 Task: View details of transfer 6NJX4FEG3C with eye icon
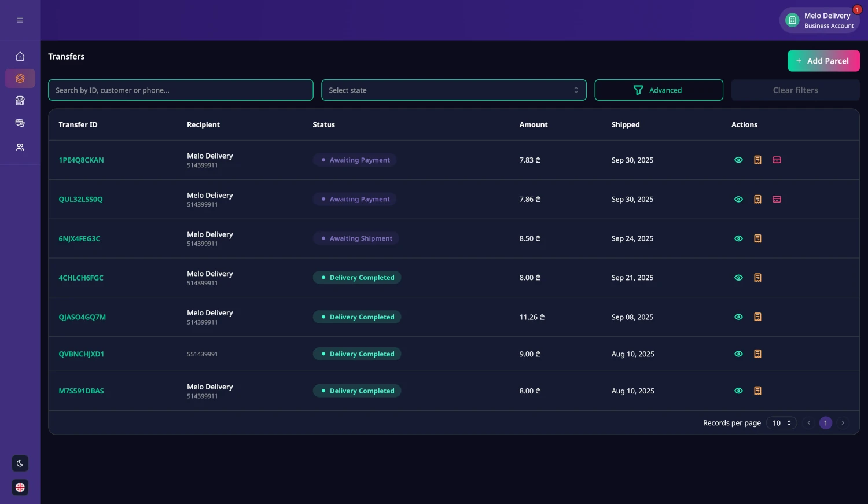coord(738,238)
